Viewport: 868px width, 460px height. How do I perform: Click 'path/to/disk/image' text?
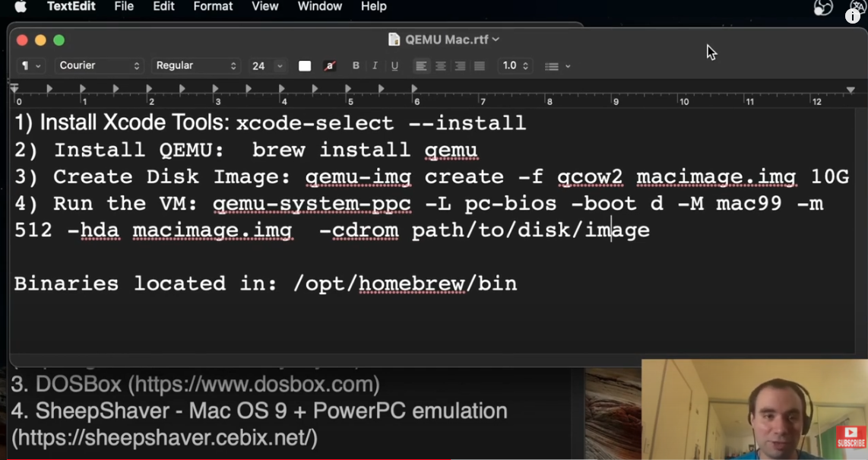531,230
